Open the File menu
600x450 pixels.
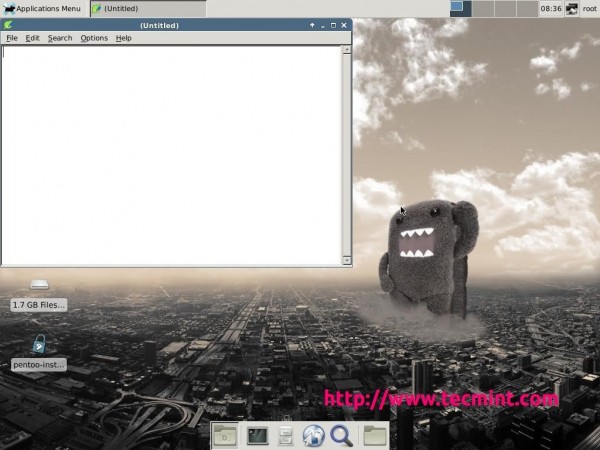coord(12,38)
